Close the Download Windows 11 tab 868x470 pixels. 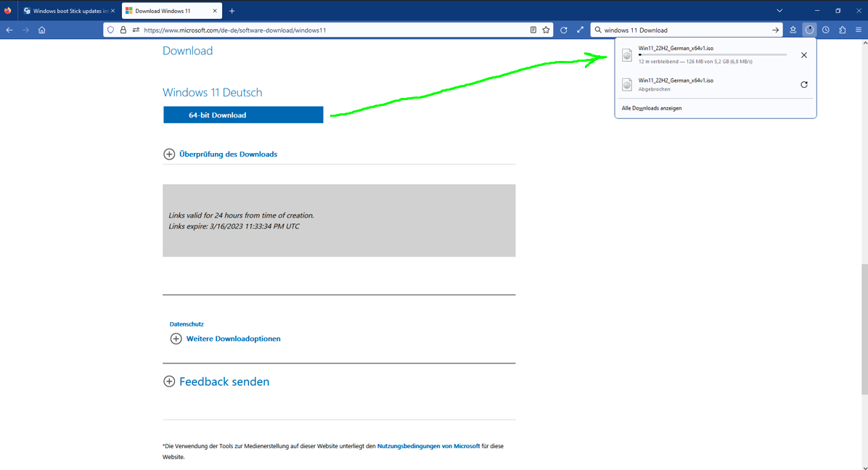[215, 11]
